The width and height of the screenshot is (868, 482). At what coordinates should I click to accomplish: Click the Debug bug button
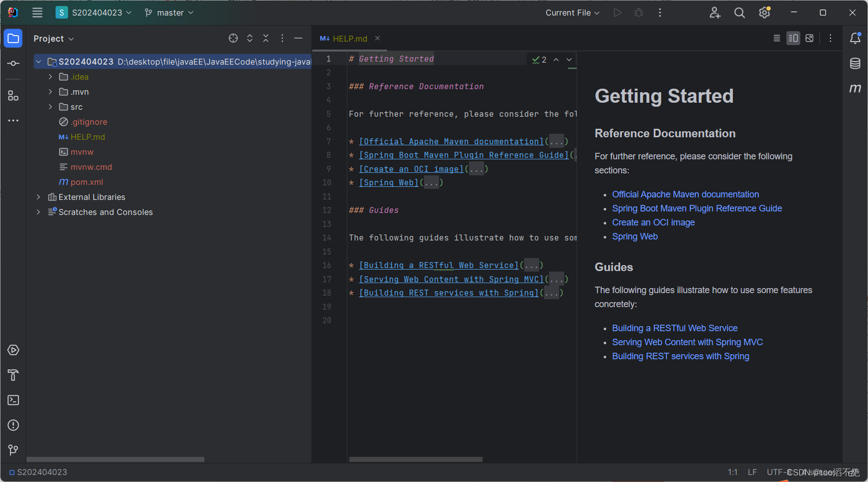[x=639, y=13]
